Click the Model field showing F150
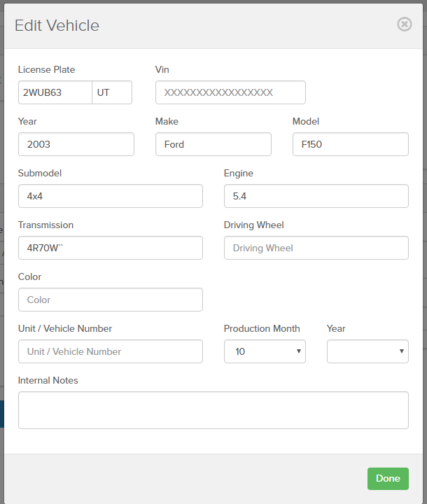 [351, 144]
